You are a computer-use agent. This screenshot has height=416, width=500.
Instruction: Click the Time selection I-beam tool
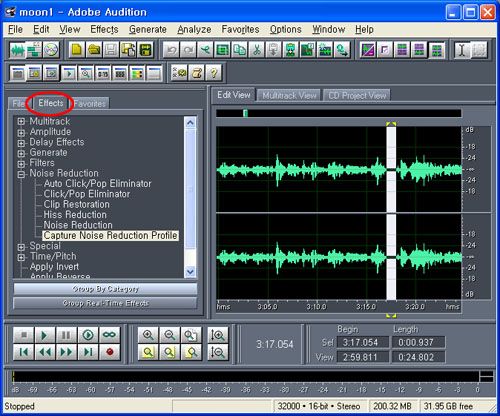[x=462, y=50]
